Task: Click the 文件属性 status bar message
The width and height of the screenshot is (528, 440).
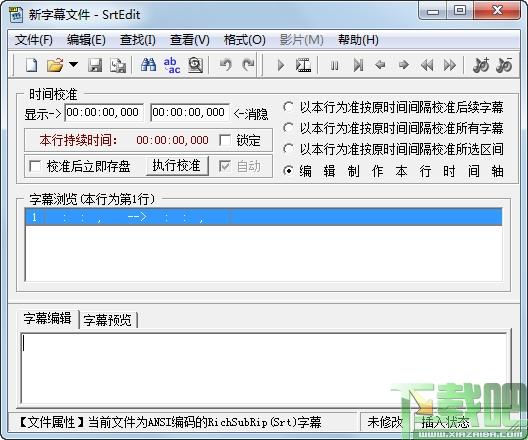Action: tap(170, 422)
